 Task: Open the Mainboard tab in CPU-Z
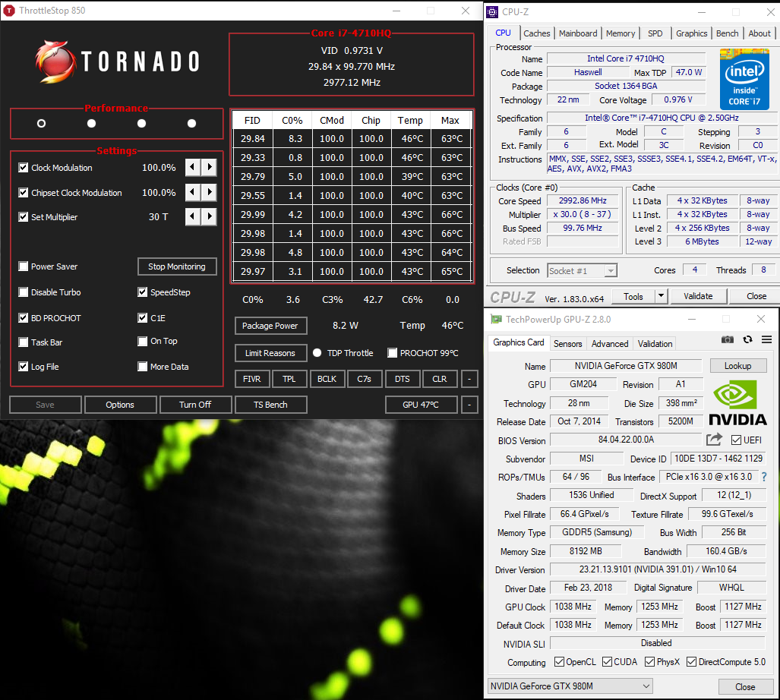pyautogui.click(x=578, y=33)
